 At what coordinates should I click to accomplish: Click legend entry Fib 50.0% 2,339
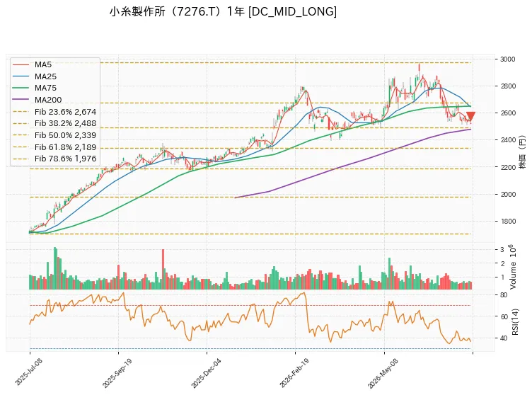click(x=54, y=135)
